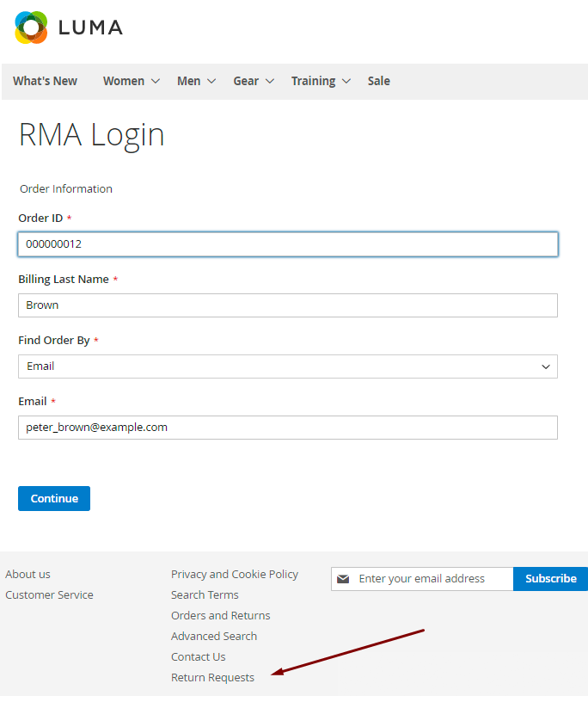588x702 pixels.
Task: Click the Email input field
Action: 287,428
